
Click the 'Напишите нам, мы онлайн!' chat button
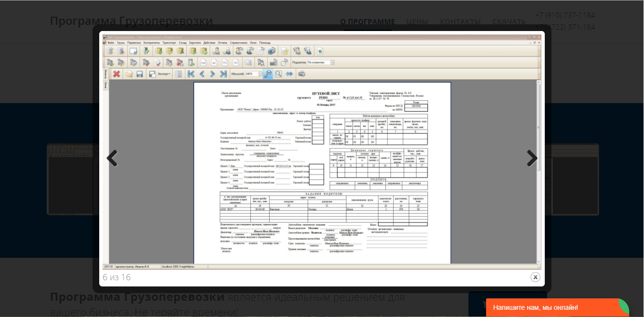click(x=535, y=307)
